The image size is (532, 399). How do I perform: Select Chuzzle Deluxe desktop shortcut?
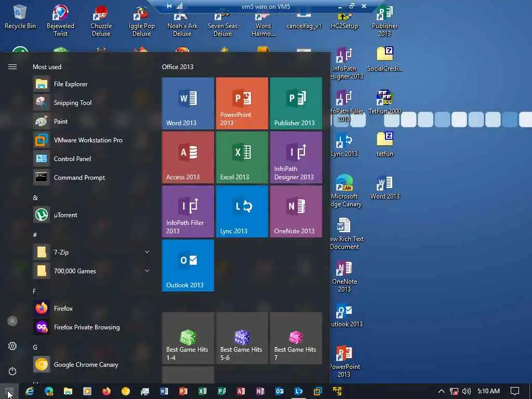click(101, 20)
